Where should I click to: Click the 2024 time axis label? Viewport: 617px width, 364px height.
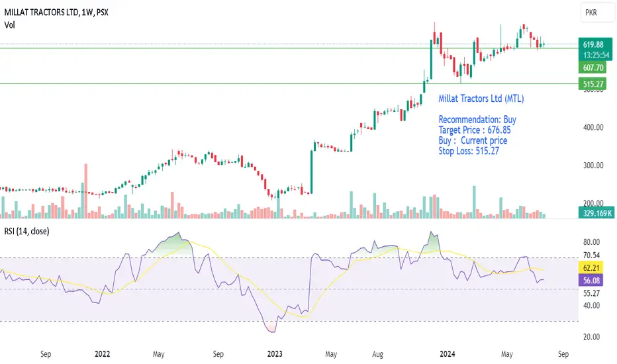tap(448, 354)
